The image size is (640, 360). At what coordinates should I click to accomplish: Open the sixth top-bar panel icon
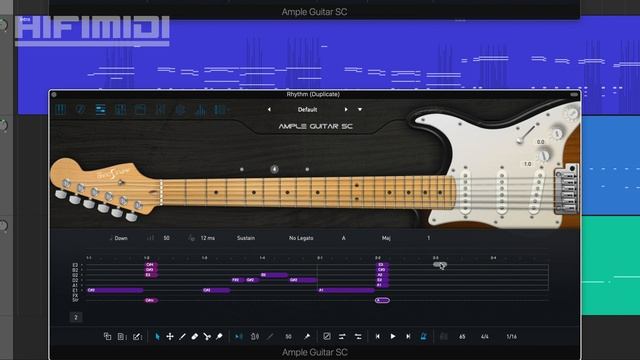(x=160, y=109)
